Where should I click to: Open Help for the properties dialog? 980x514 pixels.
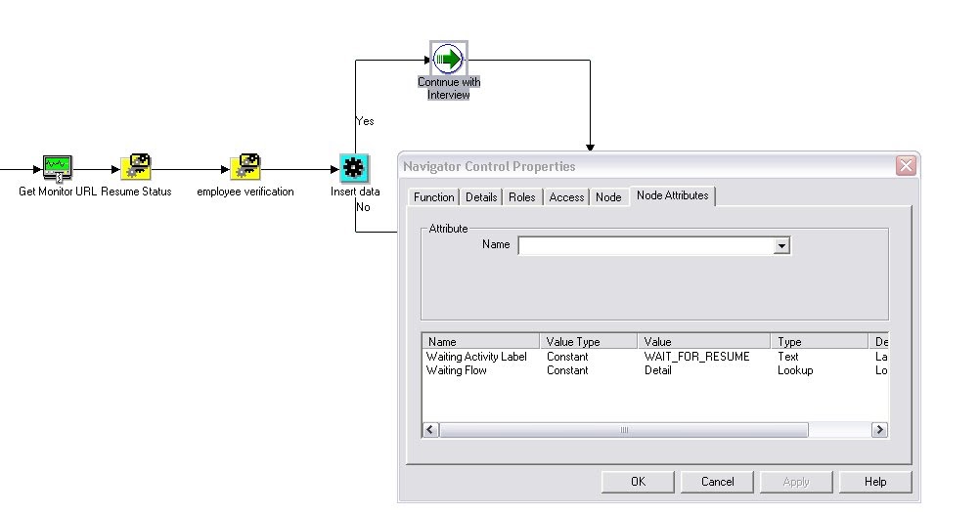click(x=875, y=482)
